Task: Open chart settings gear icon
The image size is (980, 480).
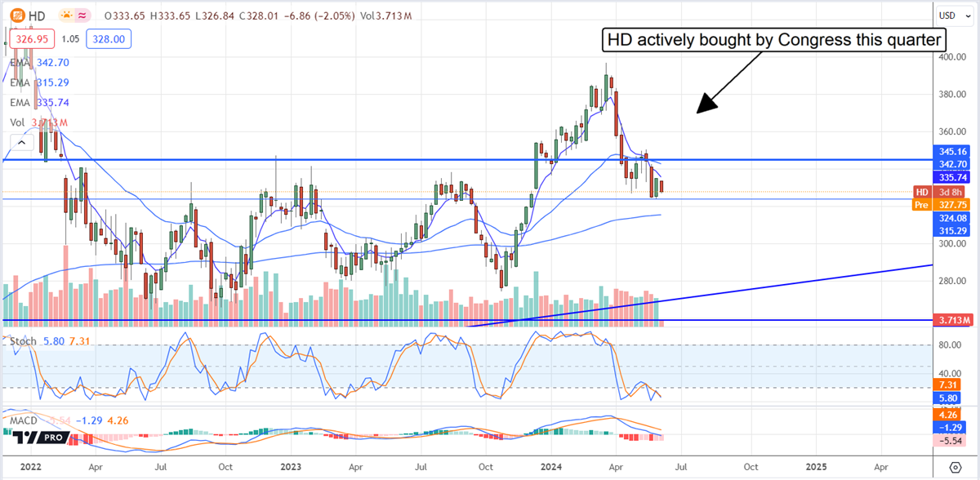Action: tap(955, 467)
